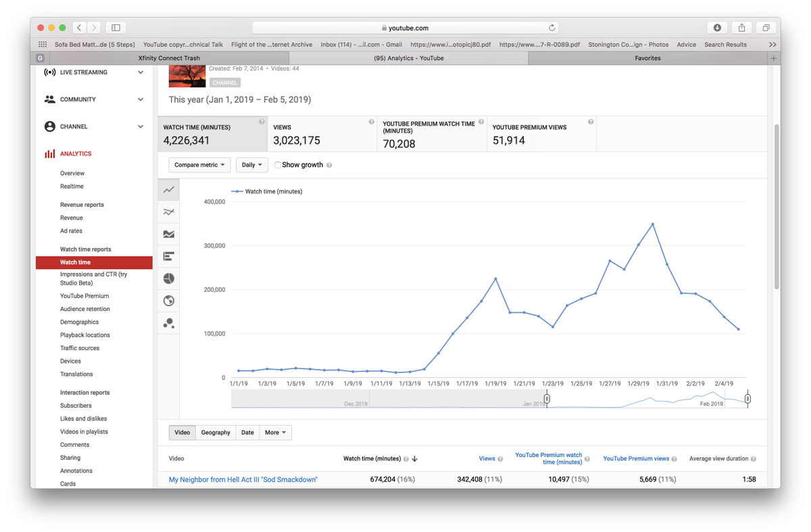Click help icon on YouTube Premium views card

coord(591,122)
